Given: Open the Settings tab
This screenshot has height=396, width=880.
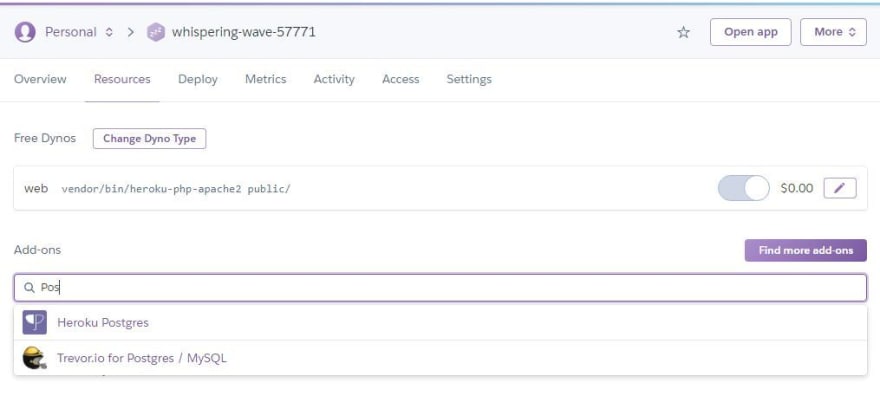Looking at the screenshot, I should 469,79.
